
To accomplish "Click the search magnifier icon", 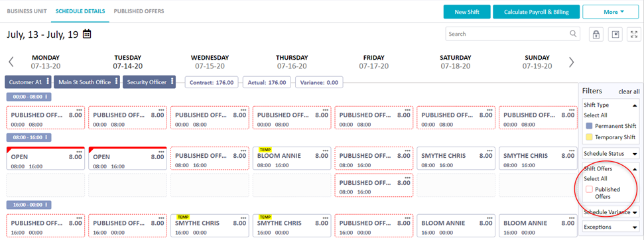I will [573, 34].
